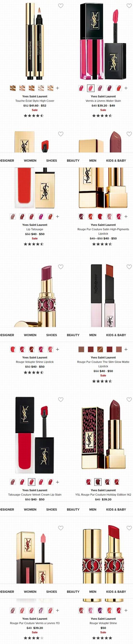Favorite Tatouage Couture Velvet Cream Lip Stain

pos(61,399)
